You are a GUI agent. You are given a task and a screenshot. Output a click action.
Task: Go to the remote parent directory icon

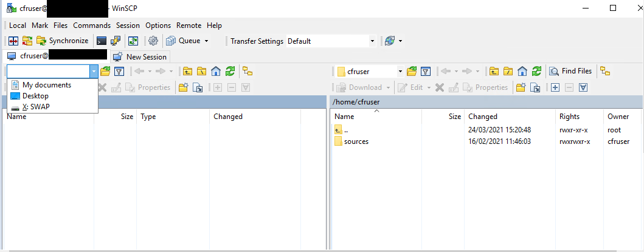coord(494,72)
